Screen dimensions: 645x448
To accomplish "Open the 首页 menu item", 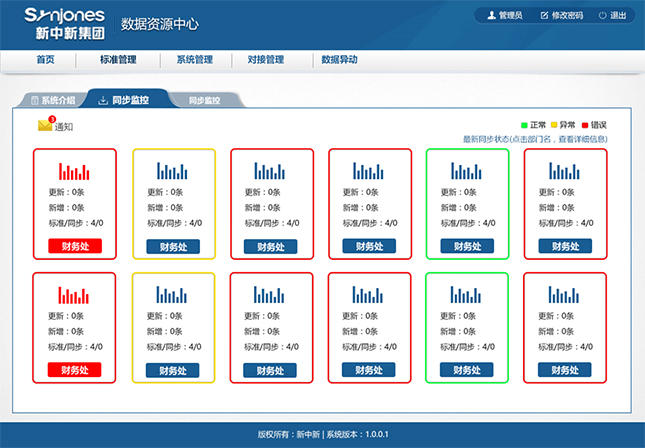I will point(45,60).
